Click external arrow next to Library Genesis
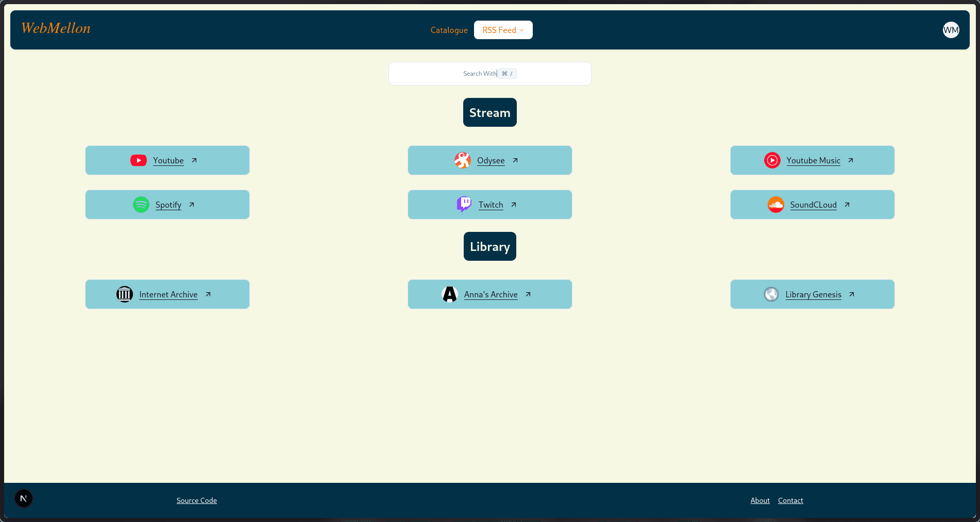980x522 pixels. pyautogui.click(x=852, y=294)
